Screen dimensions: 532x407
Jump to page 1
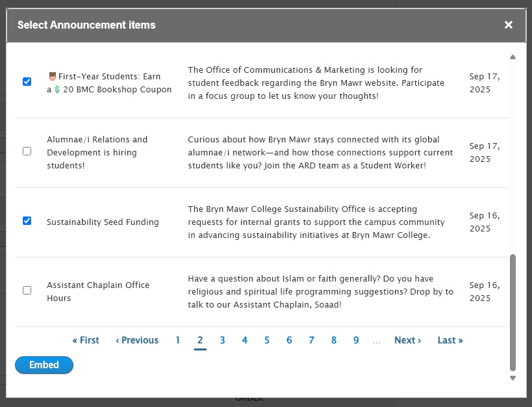[x=178, y=340]
